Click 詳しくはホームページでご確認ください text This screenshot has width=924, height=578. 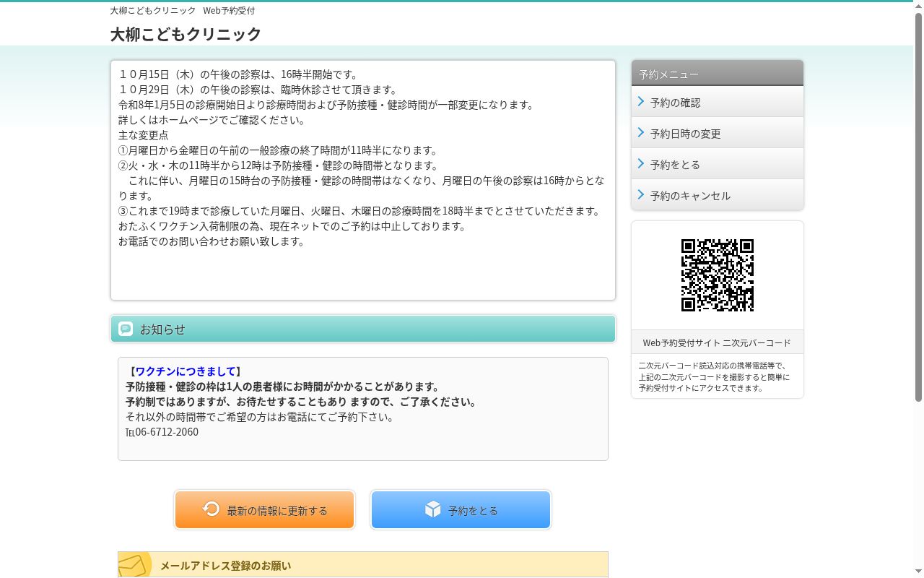click(x=212, y=120)
